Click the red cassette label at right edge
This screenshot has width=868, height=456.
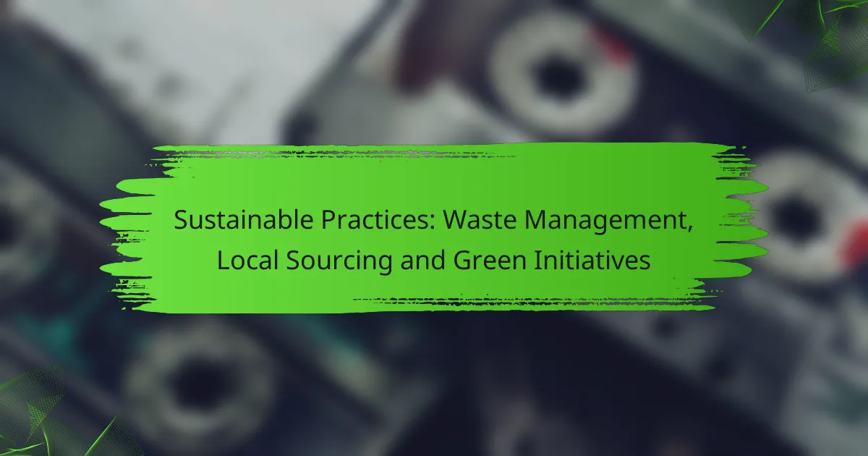click(x=857, y=242)
